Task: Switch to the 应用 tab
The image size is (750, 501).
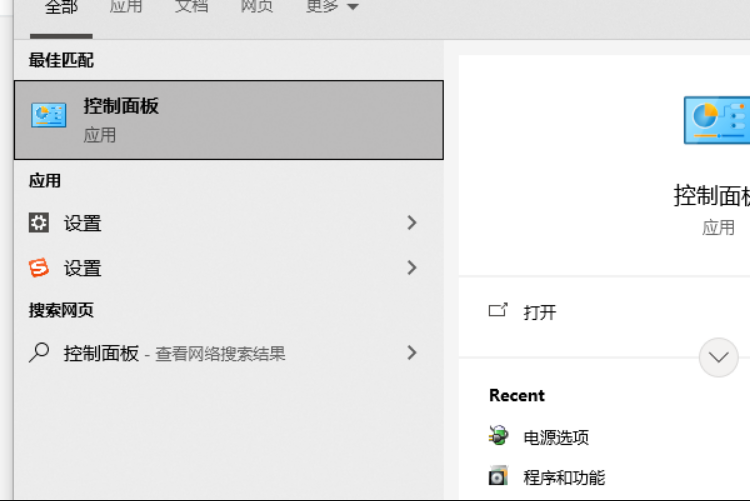Action: tap(125, 7)
